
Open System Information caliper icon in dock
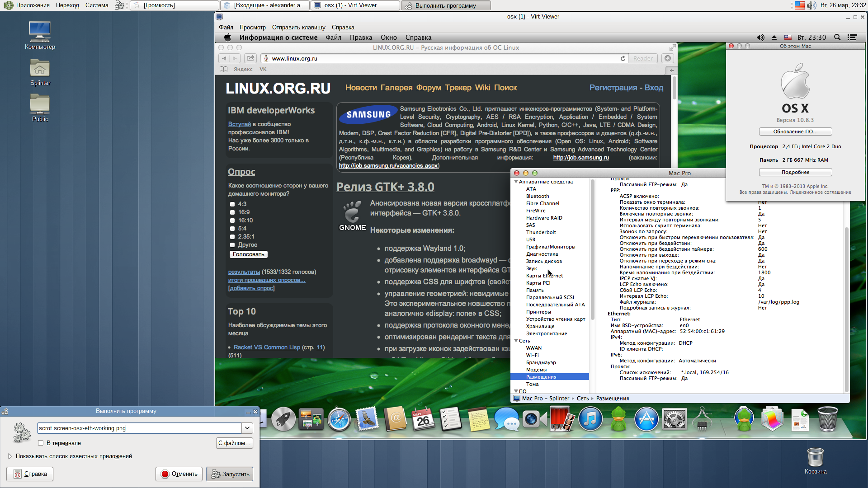702,419
